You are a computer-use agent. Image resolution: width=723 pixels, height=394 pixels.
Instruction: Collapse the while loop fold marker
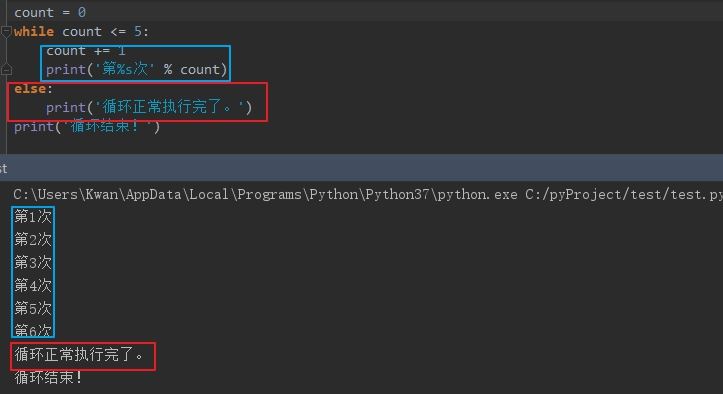(x=6, y=31)
